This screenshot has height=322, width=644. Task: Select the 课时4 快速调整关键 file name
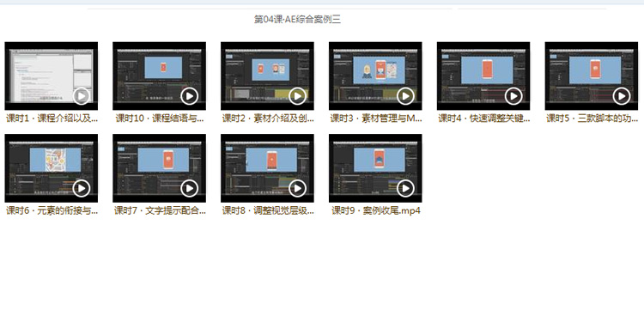pyautogui.click(x=483, y=118)
